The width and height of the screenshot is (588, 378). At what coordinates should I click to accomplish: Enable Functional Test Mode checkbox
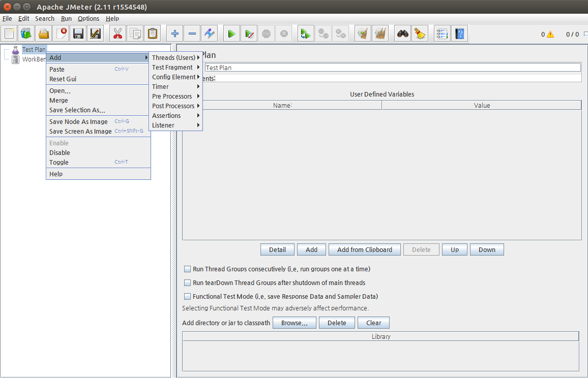click(188, 296)
